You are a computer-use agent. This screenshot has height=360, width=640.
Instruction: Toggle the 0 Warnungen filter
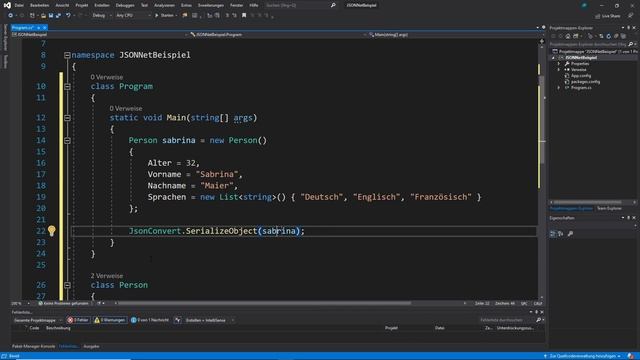pyautogui.click(x=109, y=320)
